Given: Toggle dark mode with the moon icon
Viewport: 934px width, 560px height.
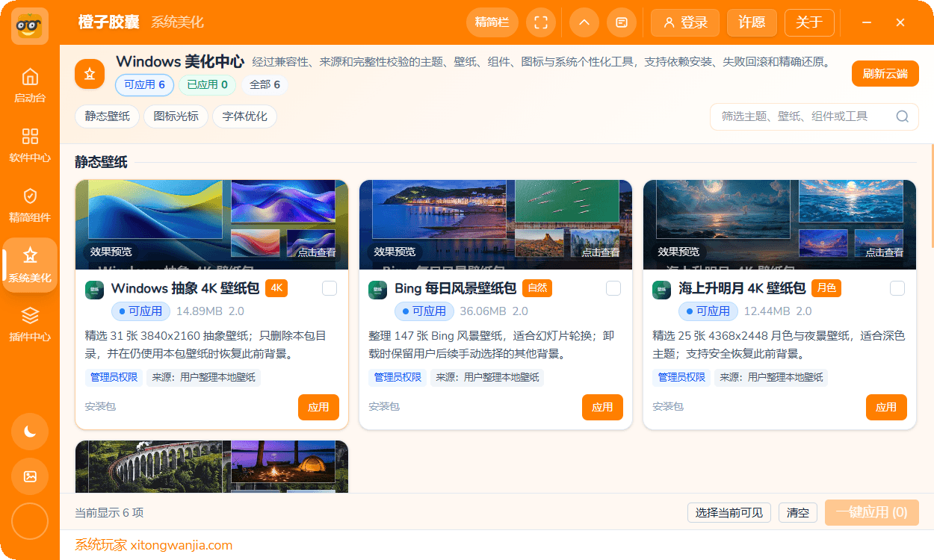Looking at the screenshot, I should [x=30, y=431].
